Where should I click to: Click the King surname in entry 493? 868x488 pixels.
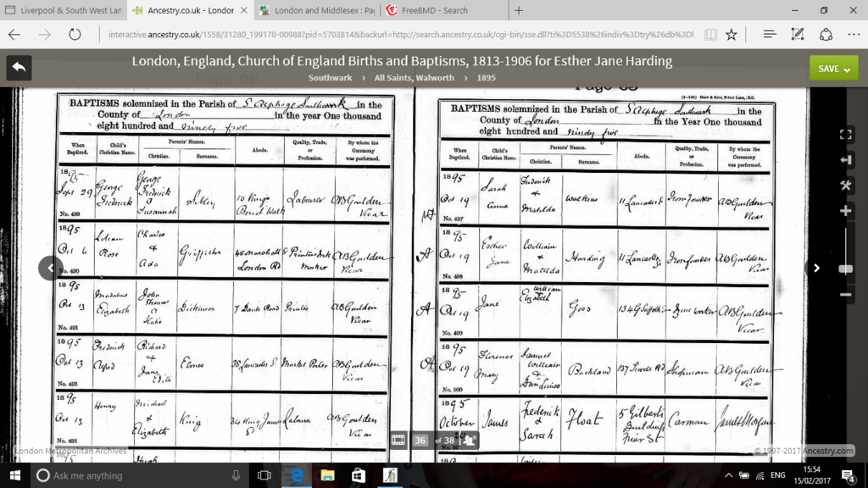(190, 422)
